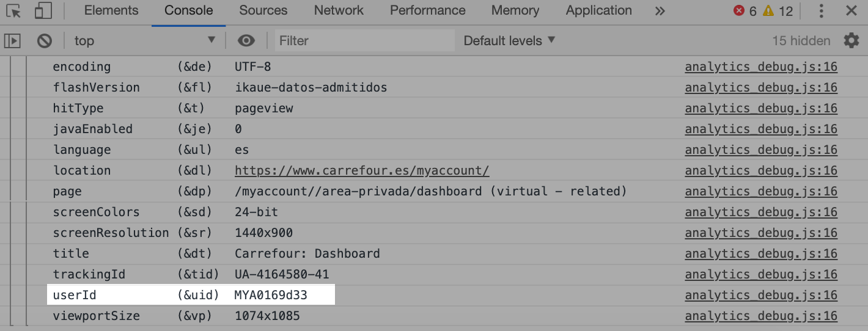Close the DevTools panel

851,11
